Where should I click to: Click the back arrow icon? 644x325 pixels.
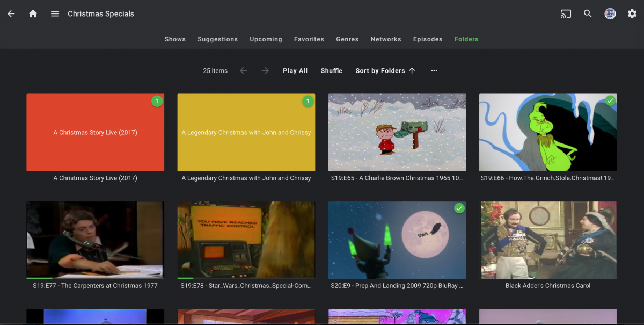coord(11,14)
